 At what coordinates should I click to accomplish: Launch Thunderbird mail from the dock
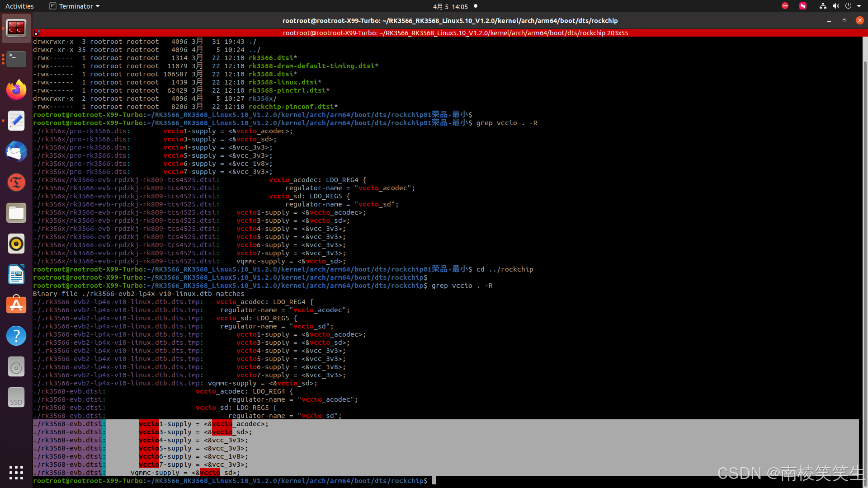pos(16,151)
